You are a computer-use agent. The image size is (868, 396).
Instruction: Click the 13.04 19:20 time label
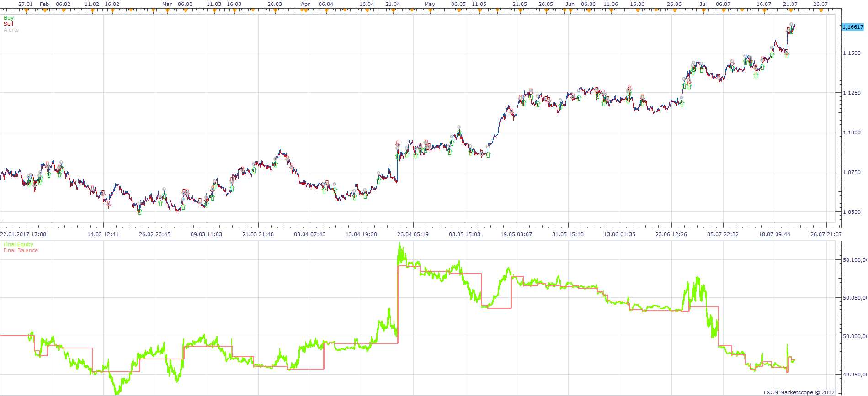tap(361, 234)
